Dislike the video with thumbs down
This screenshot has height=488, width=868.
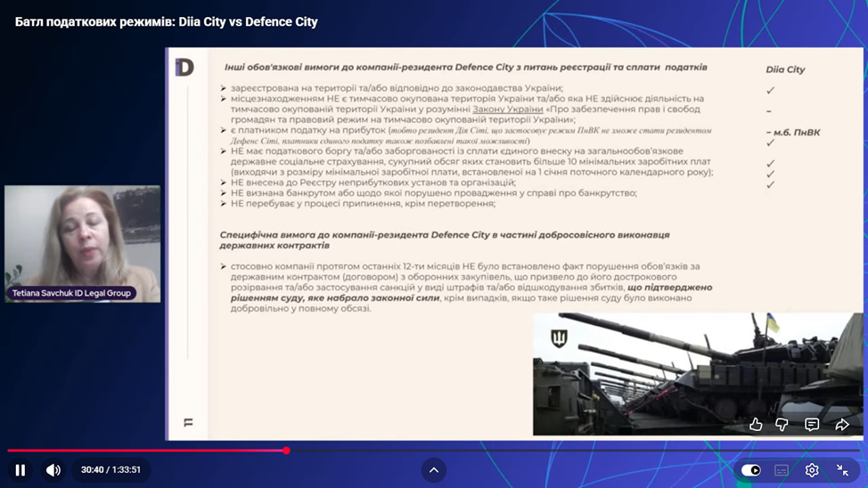tap(782, 425)
